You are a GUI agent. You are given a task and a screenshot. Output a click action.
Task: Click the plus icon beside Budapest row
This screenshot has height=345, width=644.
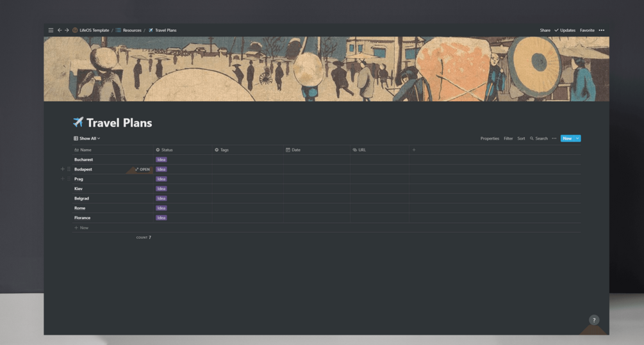click(x=62, y=169)
